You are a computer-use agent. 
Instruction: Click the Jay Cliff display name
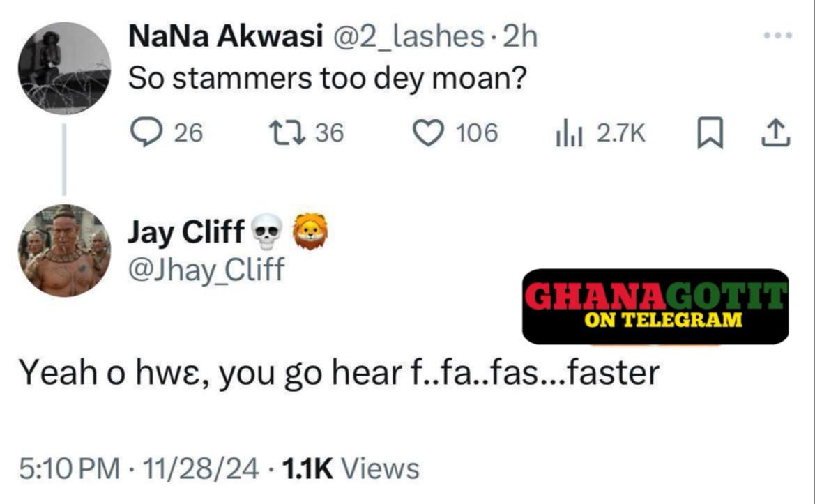tap(185, 232)
